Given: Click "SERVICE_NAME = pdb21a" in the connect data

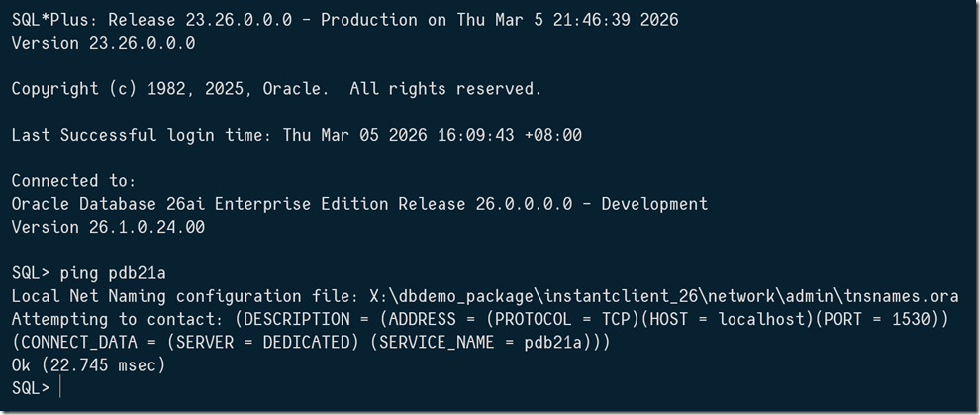Looking at the screenshot, I should coord(497,342).
